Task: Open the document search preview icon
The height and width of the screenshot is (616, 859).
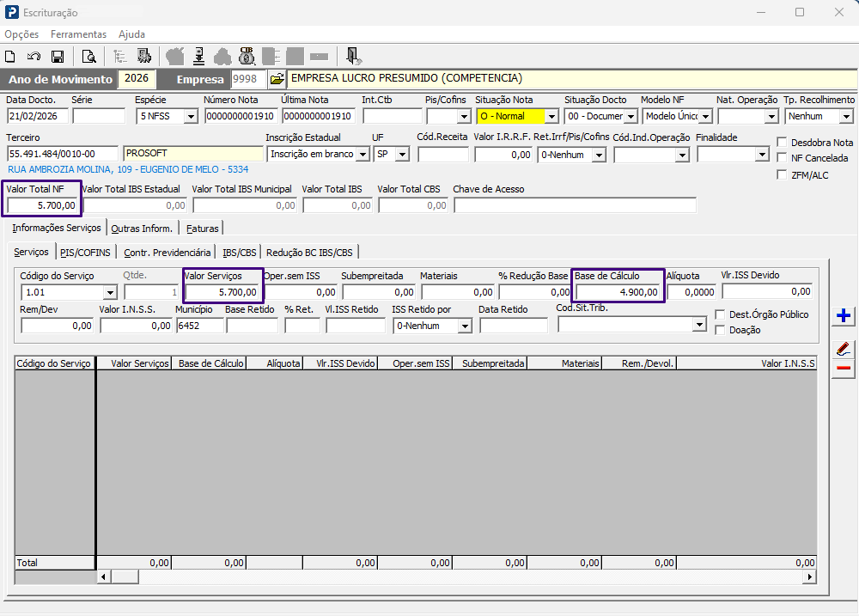Action: point(88,57)
